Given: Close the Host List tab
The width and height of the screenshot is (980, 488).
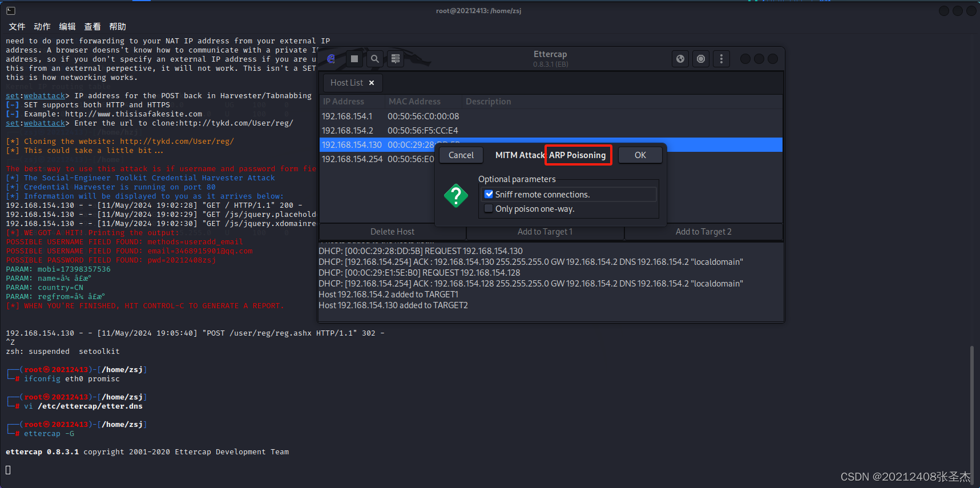Looking at the screenshot, I should point(372,83).
